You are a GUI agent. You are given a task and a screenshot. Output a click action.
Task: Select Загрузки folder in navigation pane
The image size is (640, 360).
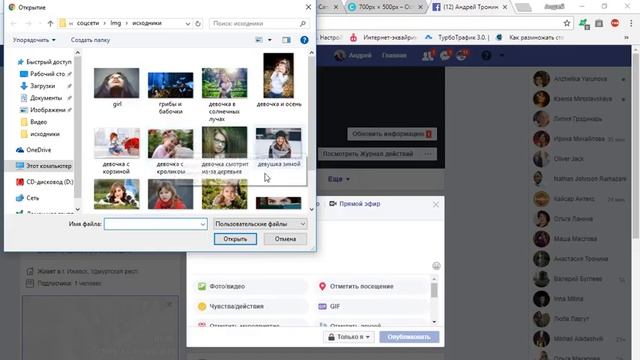(x=42, y=86)
